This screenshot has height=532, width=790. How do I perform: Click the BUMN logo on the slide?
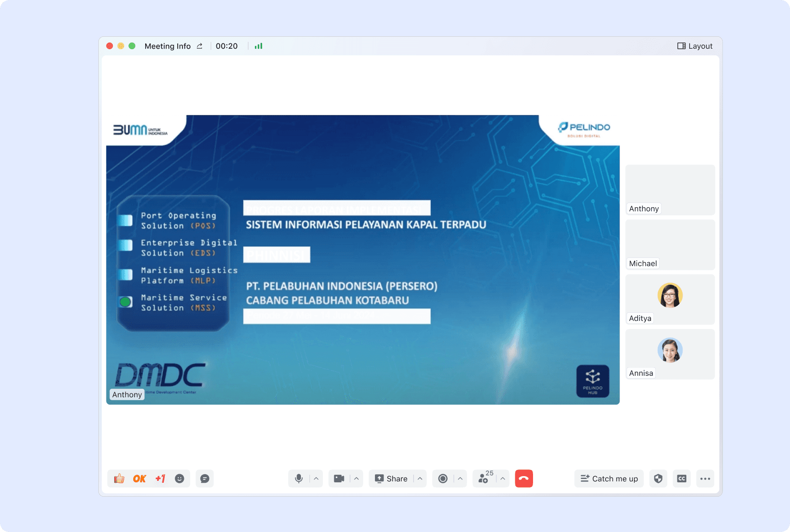click(x=140, y=130)
